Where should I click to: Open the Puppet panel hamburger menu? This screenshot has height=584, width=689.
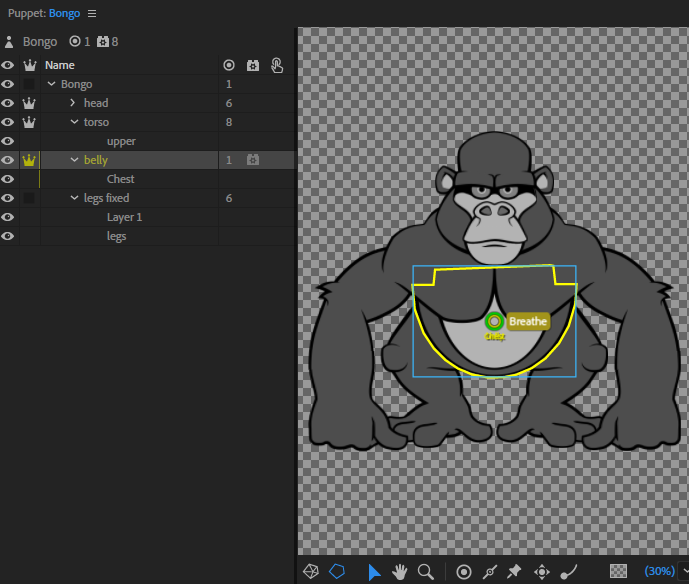[92, 14]
